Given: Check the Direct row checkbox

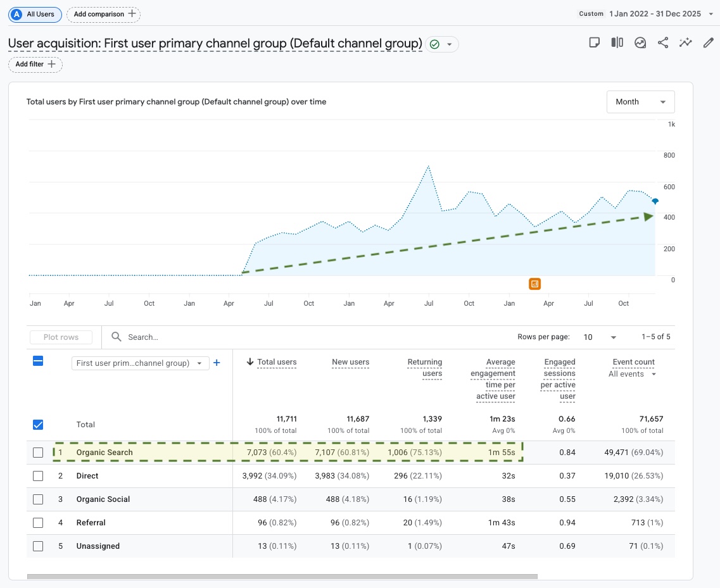Looking at the screenshot, I should coord(38,476).
